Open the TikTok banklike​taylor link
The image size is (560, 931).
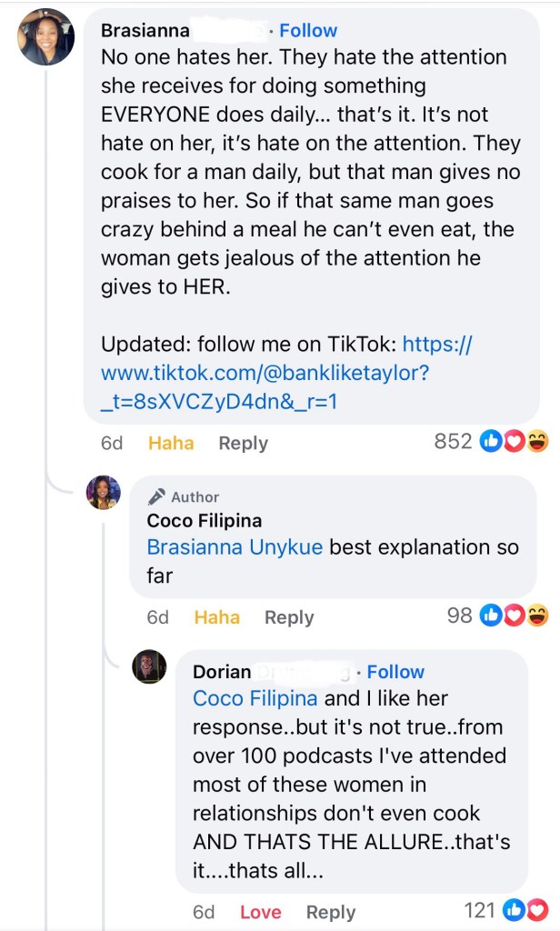tap(286, 373)
